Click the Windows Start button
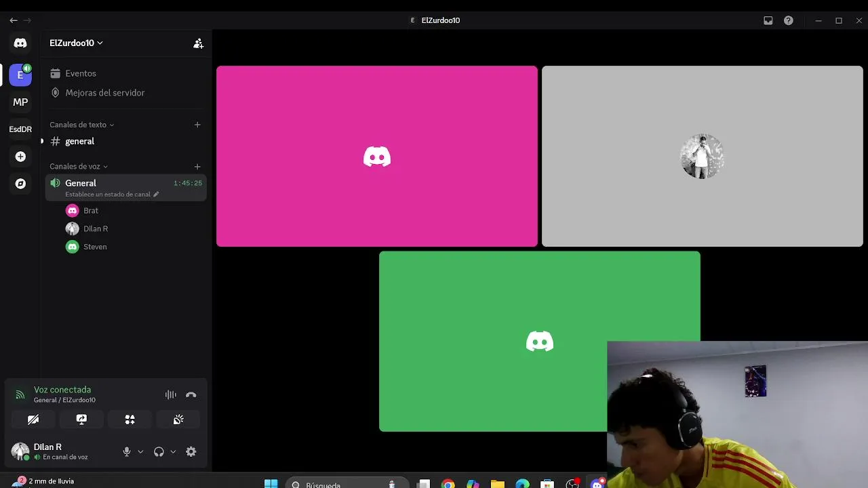Image resolution: width=868 pixels, height=488 pixels. (271, 484)
